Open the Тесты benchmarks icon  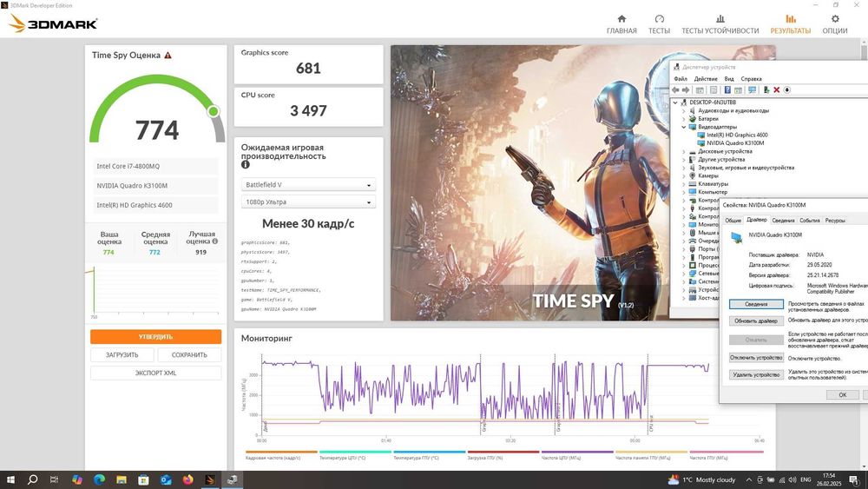(x=659, y=19)
